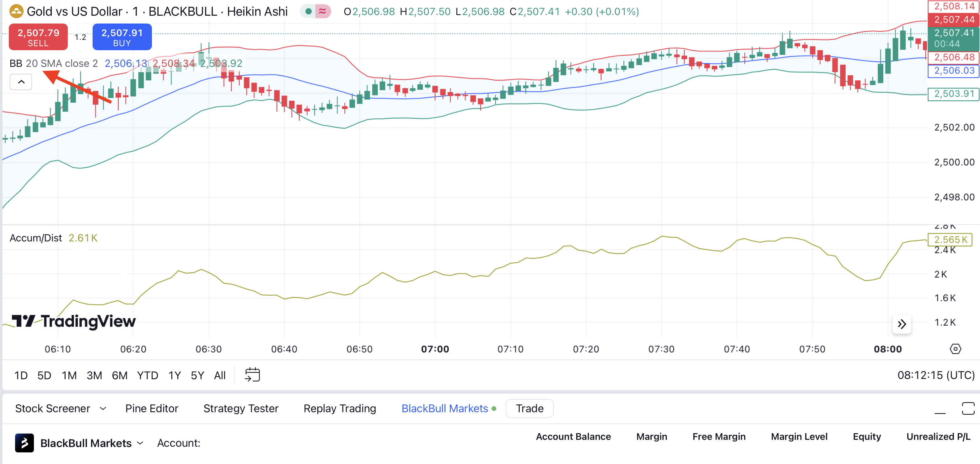Select the 5D time range
Screen dimensions: 980x464
click(44, 376)
